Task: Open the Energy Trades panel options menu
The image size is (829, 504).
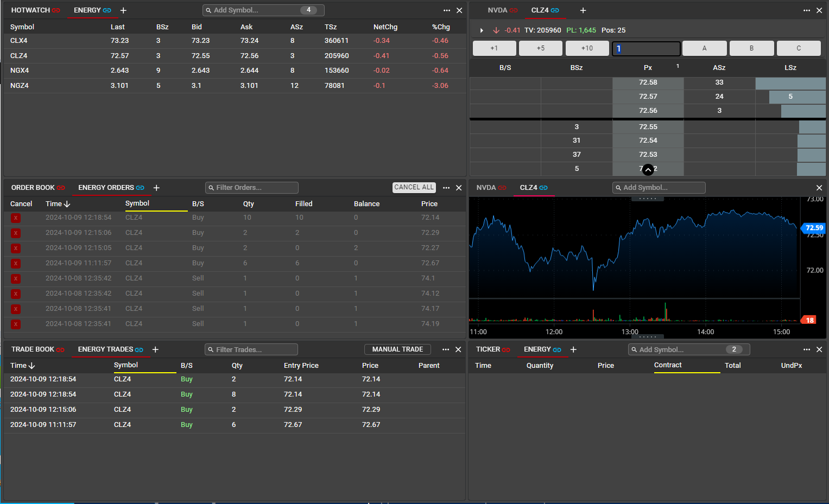Action: pos(446,349)
